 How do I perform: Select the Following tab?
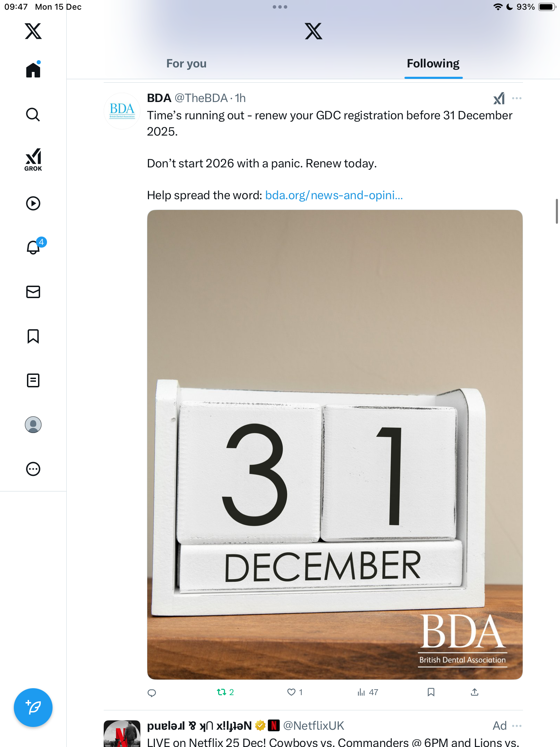pyautogui.click(x=433, y=64)
